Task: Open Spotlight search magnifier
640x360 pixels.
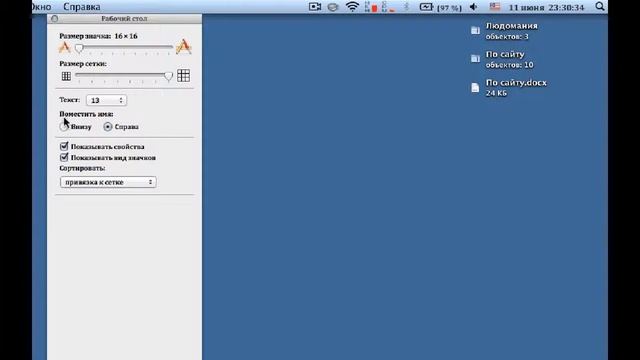Action: pos(600,7)
